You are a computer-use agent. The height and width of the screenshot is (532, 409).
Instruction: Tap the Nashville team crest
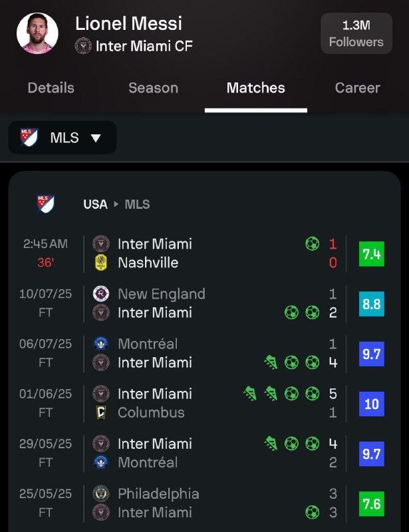101,263
